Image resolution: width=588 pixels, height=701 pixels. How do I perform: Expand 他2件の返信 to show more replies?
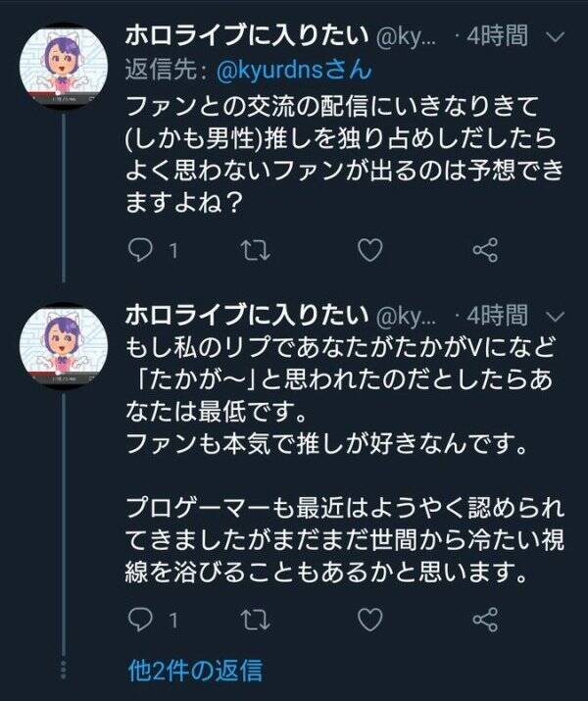pyautogui.click(x=195, y=671)
